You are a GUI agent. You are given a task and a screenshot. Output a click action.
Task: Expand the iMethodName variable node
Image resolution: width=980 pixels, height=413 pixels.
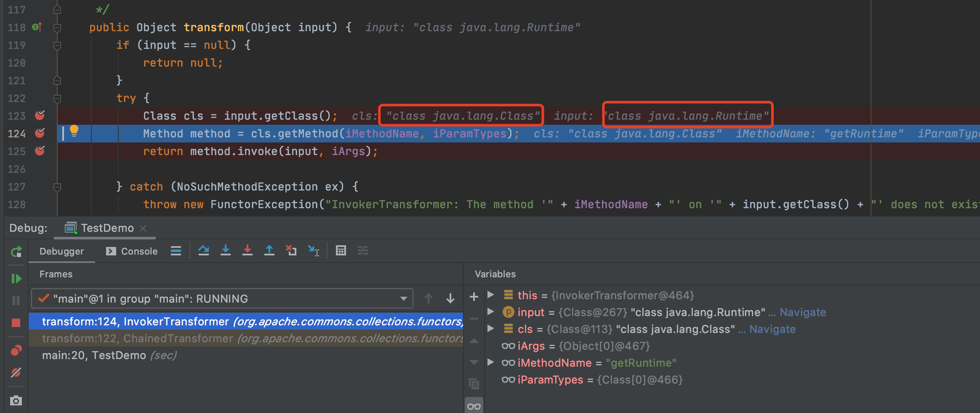point(490,362)
